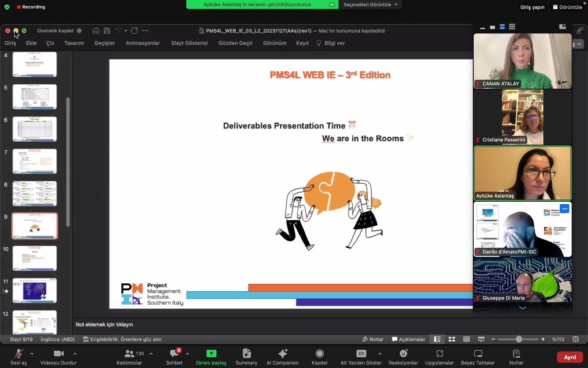This screenshot has height=368, width=588.
Task: Stop video with Videoyu Durdur
Action: pyautogui.click(x=58, y=357)
